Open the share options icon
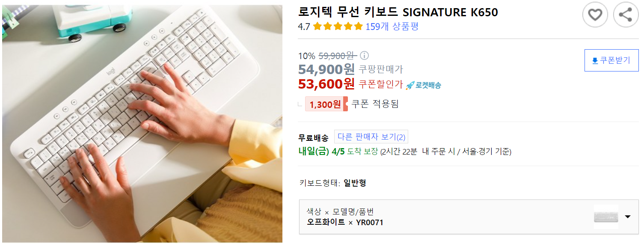644x244 pixels. pyautogui.click(x=626, y=15)
